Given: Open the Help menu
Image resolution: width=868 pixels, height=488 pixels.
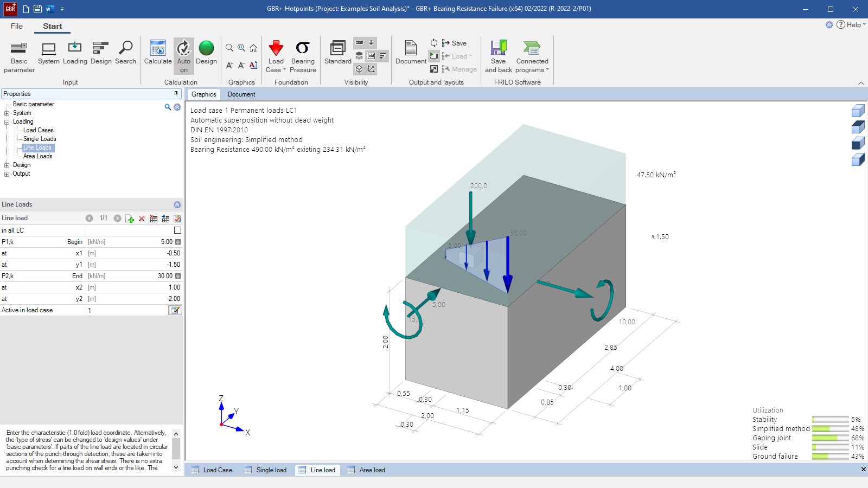Looking at the screenshot, I should (x=851, y=24).
